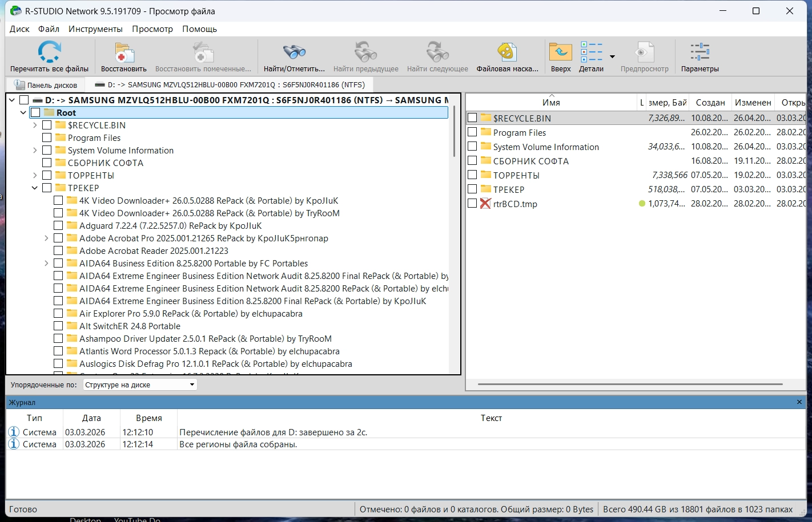Sort file list by Имя column header

point(551,102)
